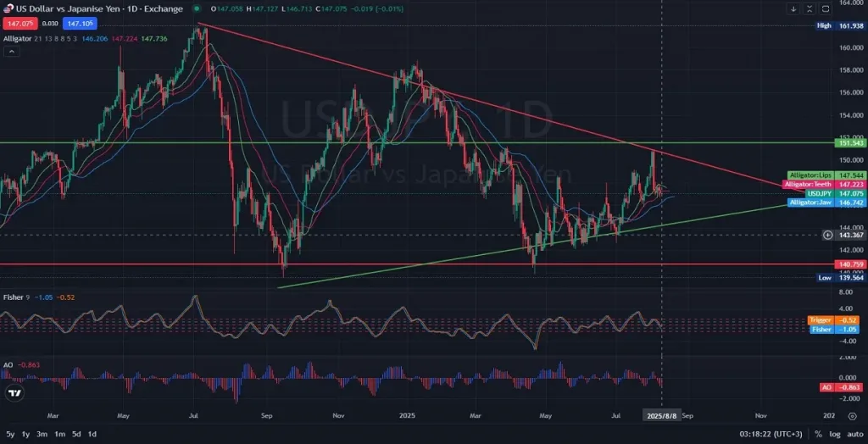Click the US/Japan flag symbol icon

point(8,8)
